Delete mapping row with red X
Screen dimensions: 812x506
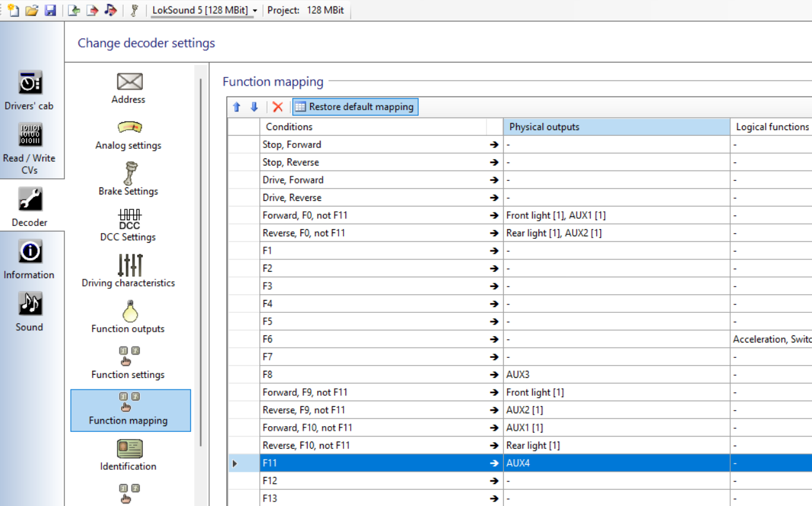(278, 107)
